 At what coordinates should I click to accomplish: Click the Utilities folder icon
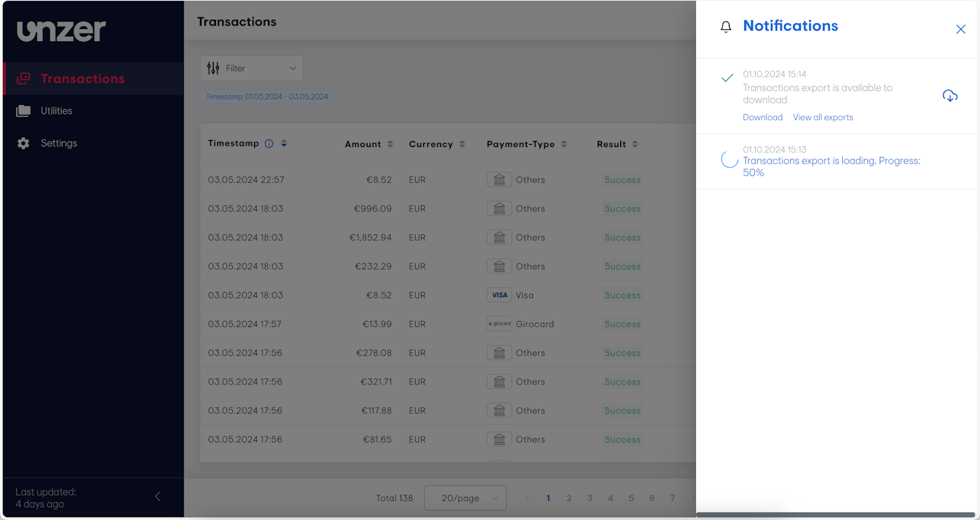coord(24,111)
